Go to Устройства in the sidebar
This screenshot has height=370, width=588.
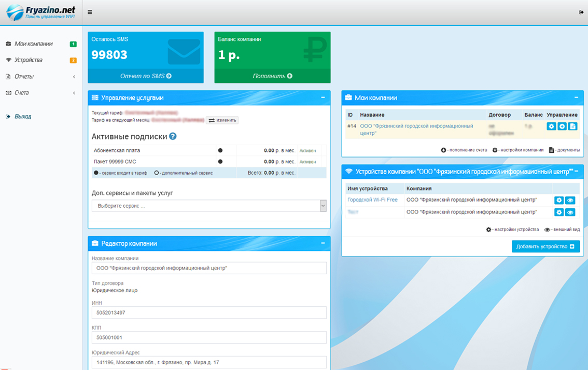pyautogui.click(x=29, y=60)
